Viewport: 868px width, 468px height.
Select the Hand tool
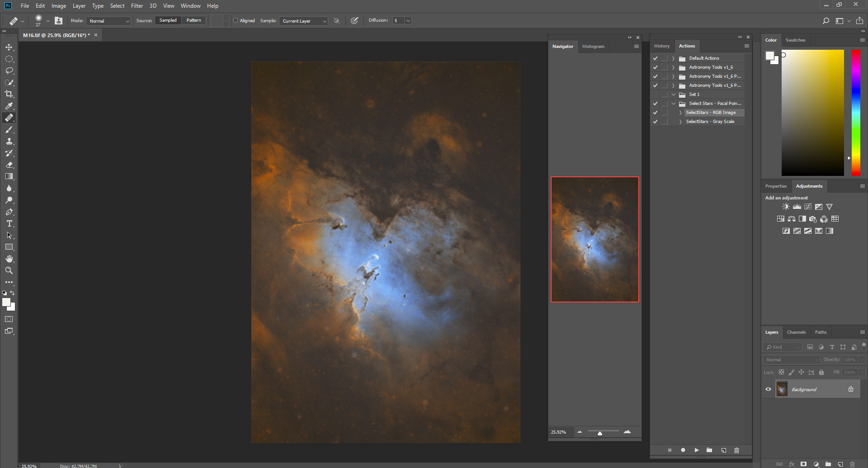click(9, 259)
